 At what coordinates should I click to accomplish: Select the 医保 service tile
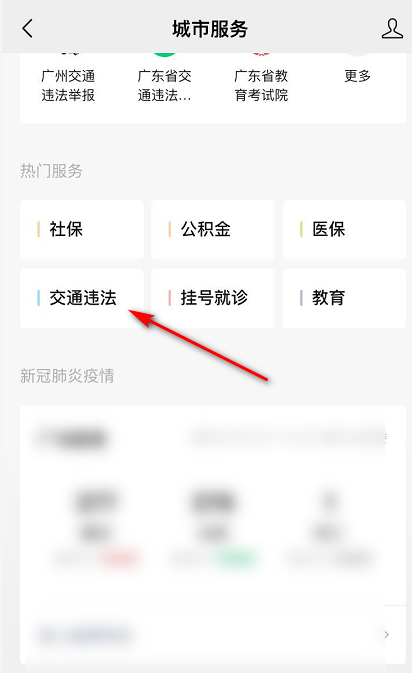344,230
